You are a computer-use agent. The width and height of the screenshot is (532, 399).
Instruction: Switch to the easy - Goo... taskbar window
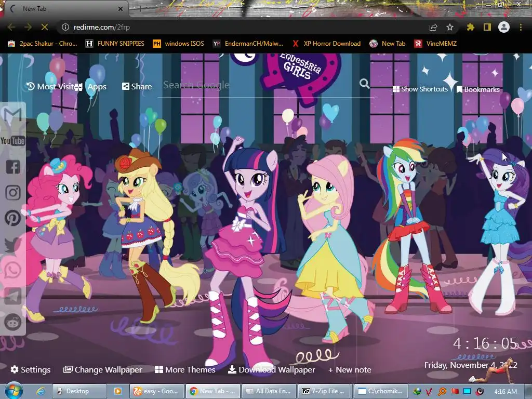[157, 391]
